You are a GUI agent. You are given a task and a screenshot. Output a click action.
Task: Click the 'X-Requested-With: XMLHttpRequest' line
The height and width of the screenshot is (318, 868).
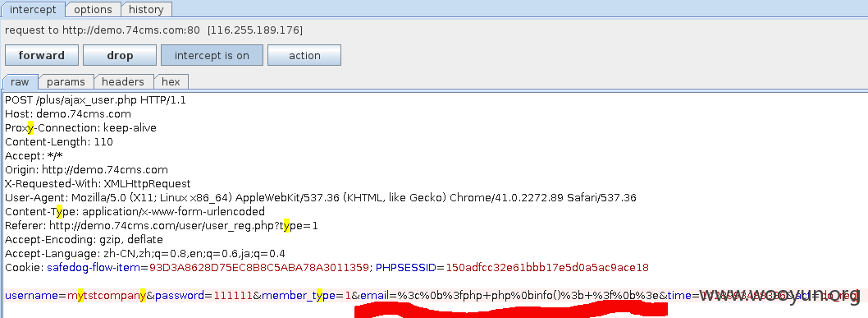tap(98, 183)
